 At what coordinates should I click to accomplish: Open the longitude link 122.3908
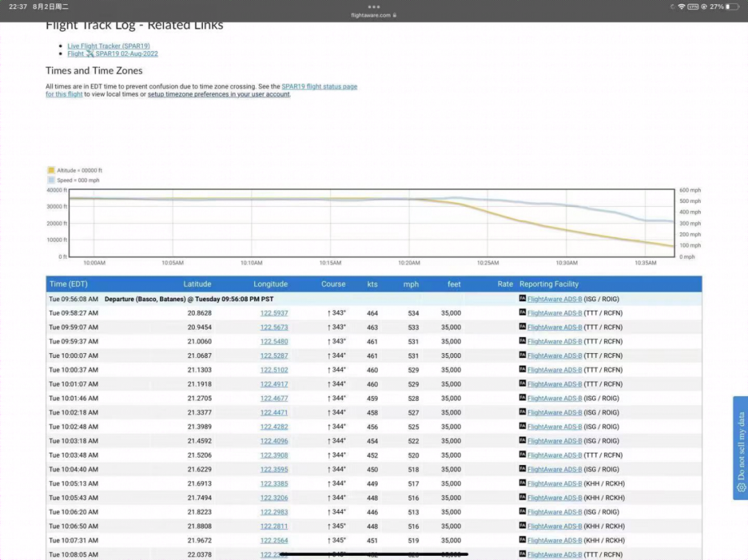click(x=274, y=455)
